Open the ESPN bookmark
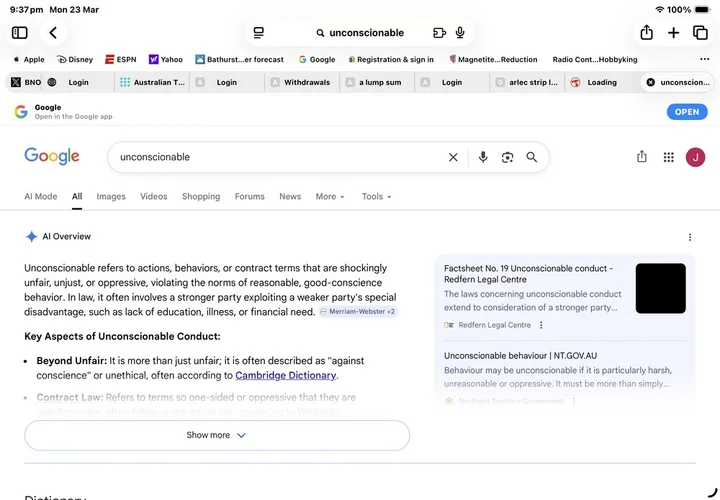 click(x=121, y=59)
